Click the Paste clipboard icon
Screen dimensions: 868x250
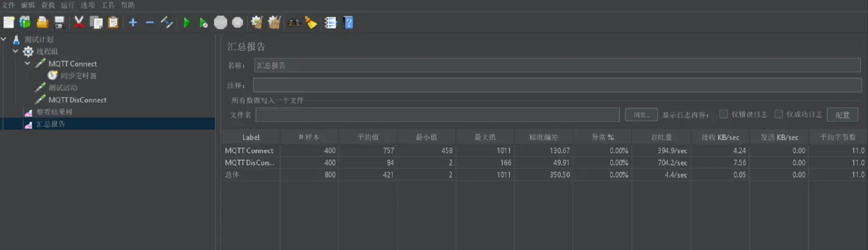coord(113,23)
